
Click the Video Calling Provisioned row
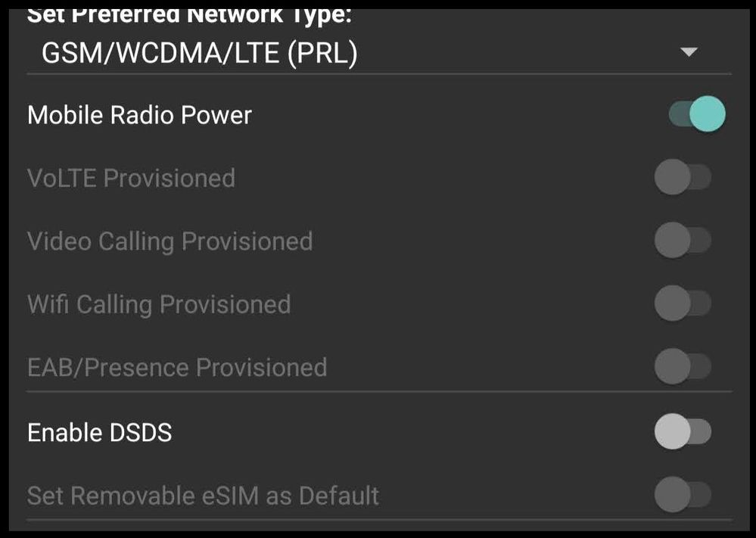click(x=170, y=241)
